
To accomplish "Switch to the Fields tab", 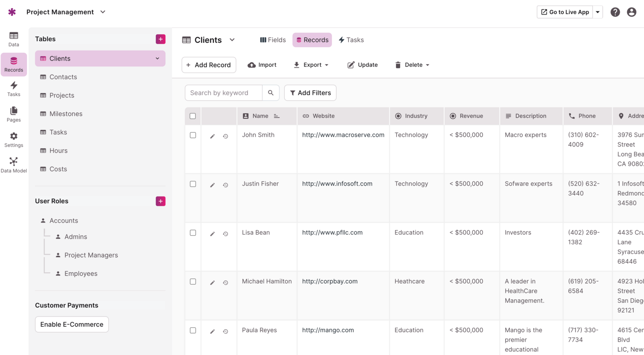I will click(x=273, y=39).
